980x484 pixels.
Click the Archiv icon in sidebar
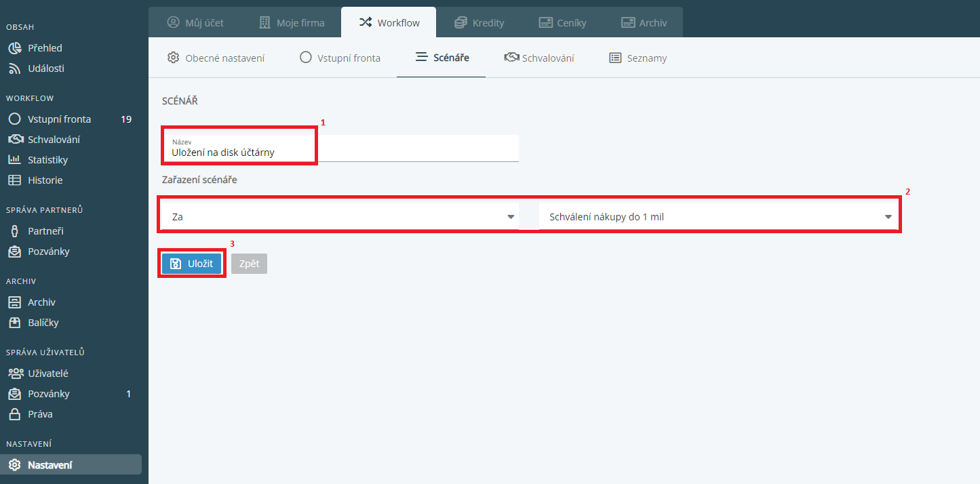tap(14, 302)
